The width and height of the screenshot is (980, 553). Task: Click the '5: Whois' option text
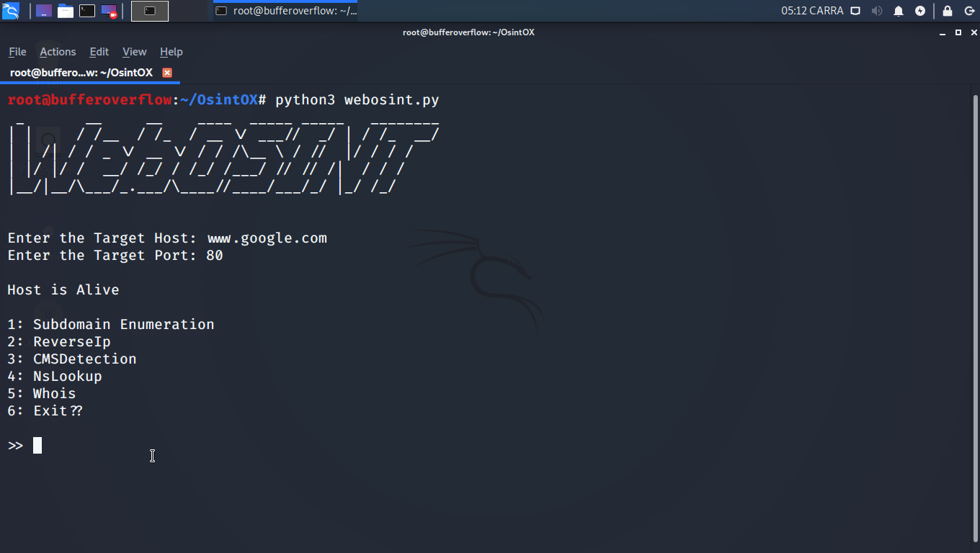(42, 394)
